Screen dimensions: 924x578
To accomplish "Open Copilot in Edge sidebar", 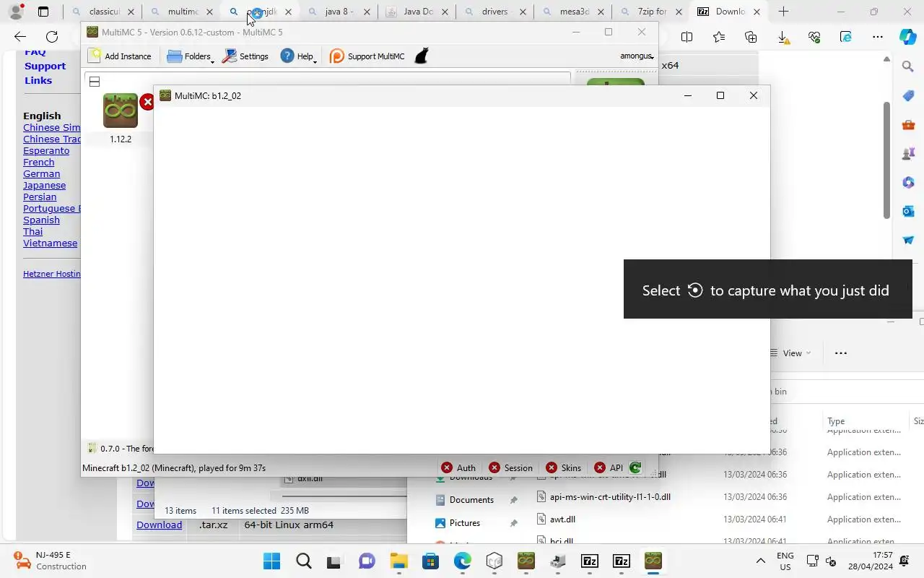I will tap(908, 37).
